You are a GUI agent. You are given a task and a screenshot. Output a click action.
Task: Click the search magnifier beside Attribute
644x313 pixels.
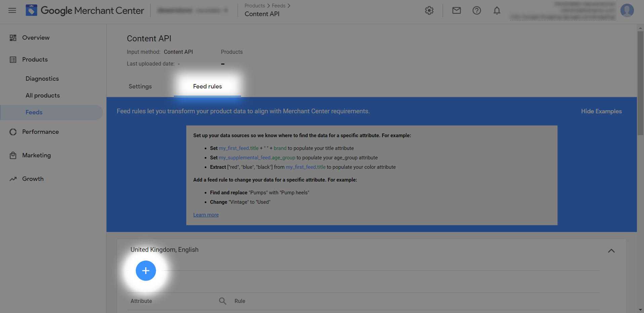click(223, 301)
